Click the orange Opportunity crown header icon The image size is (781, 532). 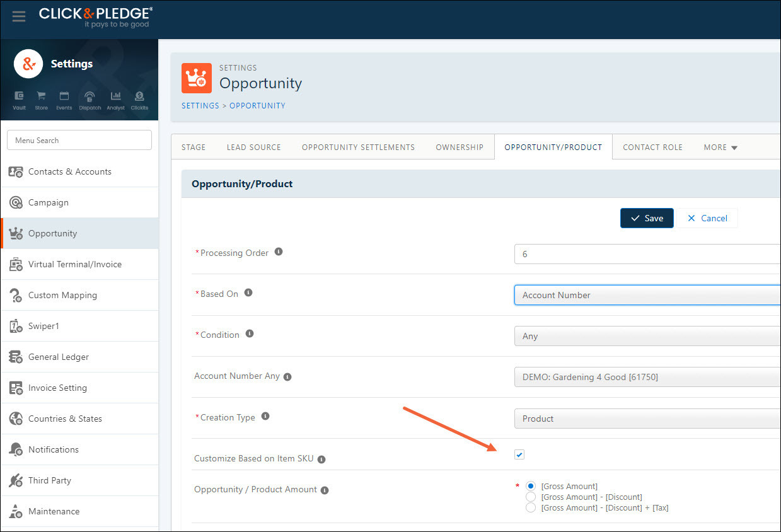197,78
